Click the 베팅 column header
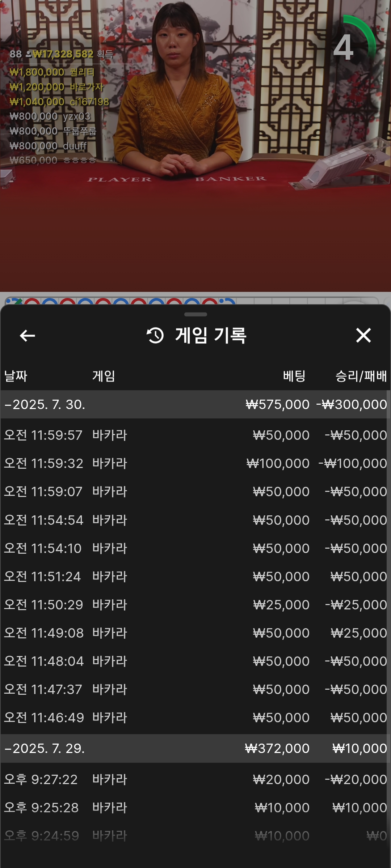The height and width of the screenshot is (868, 391). click(x=294, y=376)
